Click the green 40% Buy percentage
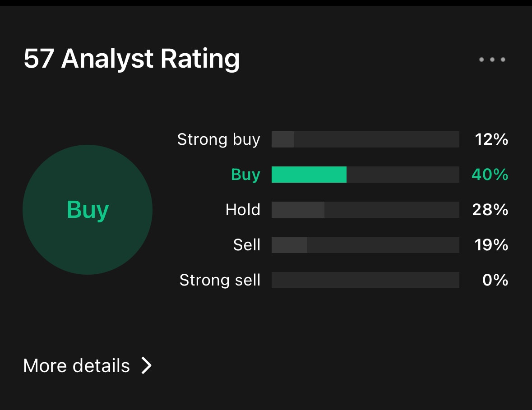Screen dimensions: 532x410 tap(490, 175)
